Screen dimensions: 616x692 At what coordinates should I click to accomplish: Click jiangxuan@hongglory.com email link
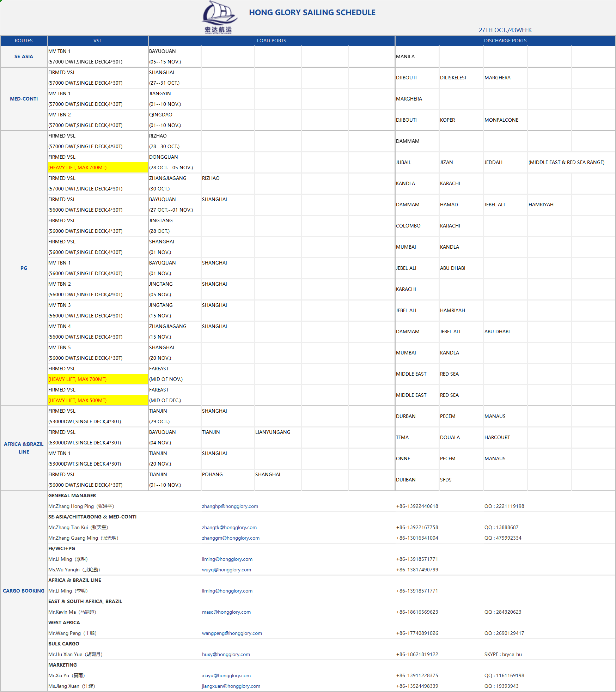231,686
